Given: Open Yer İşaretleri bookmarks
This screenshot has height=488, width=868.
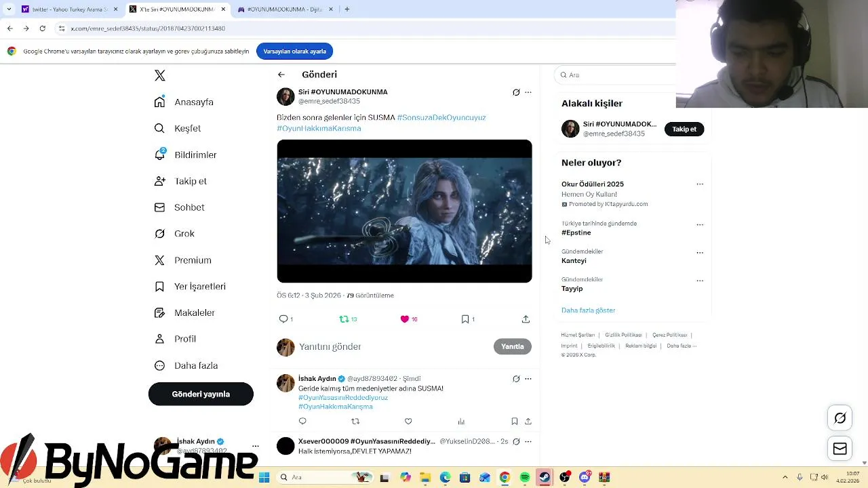Looking at the screenshot, I should (x=189, y=286).
